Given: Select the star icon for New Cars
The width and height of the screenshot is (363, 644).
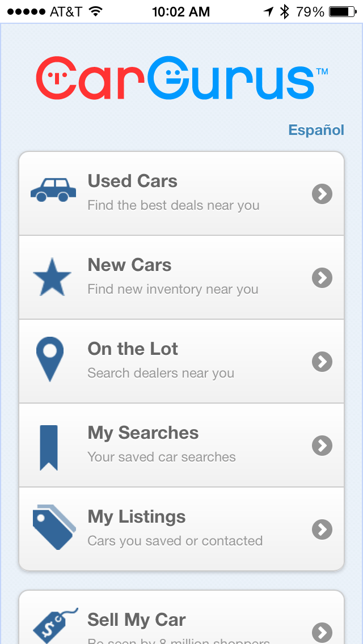Looking at the screenshot, I should pos(52,276).
